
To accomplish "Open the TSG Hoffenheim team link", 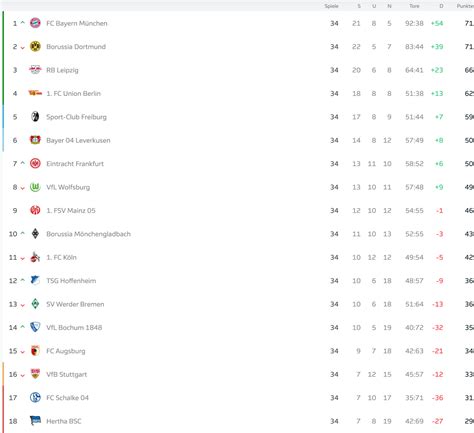I will click(x=71, y=281).
